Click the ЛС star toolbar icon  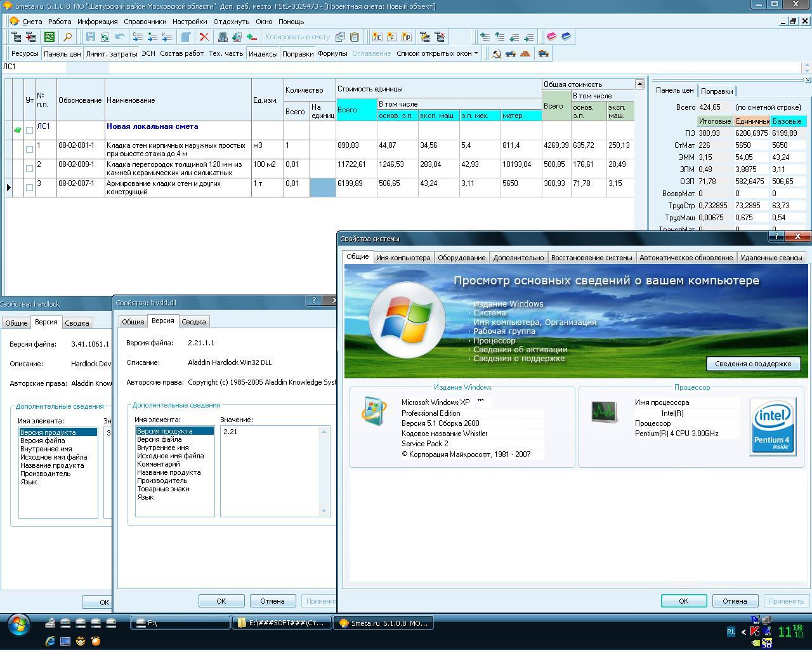tap(377, 37)
